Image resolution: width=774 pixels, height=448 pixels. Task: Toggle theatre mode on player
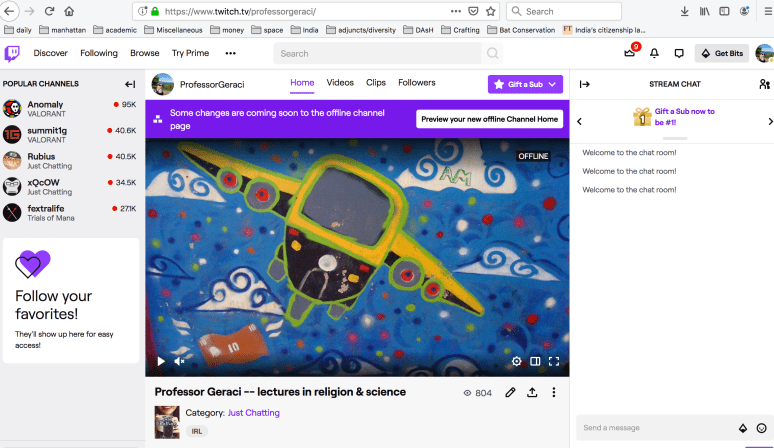[535, 361]
